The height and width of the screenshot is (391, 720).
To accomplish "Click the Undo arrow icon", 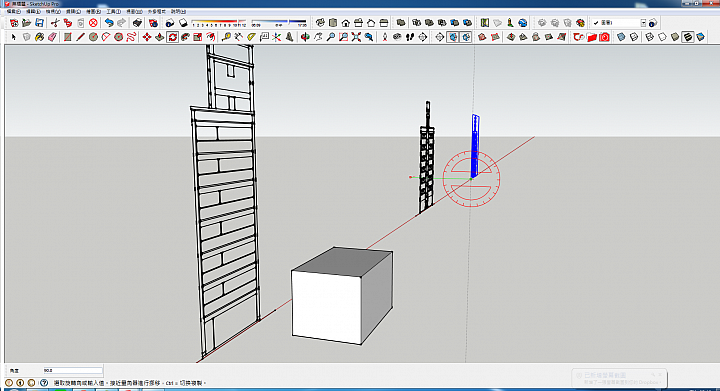I will pyautogui.click(x=109, y=22).
